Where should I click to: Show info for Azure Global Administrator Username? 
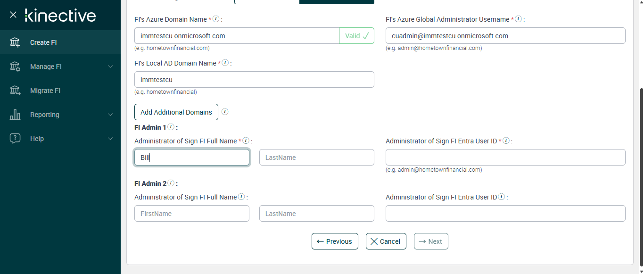(x=518, y=19)
